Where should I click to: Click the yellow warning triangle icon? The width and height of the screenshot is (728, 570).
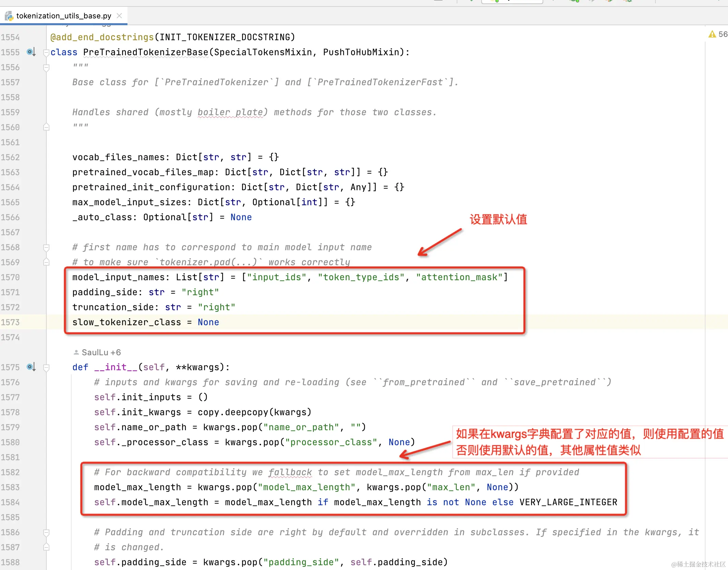[712, 34]
